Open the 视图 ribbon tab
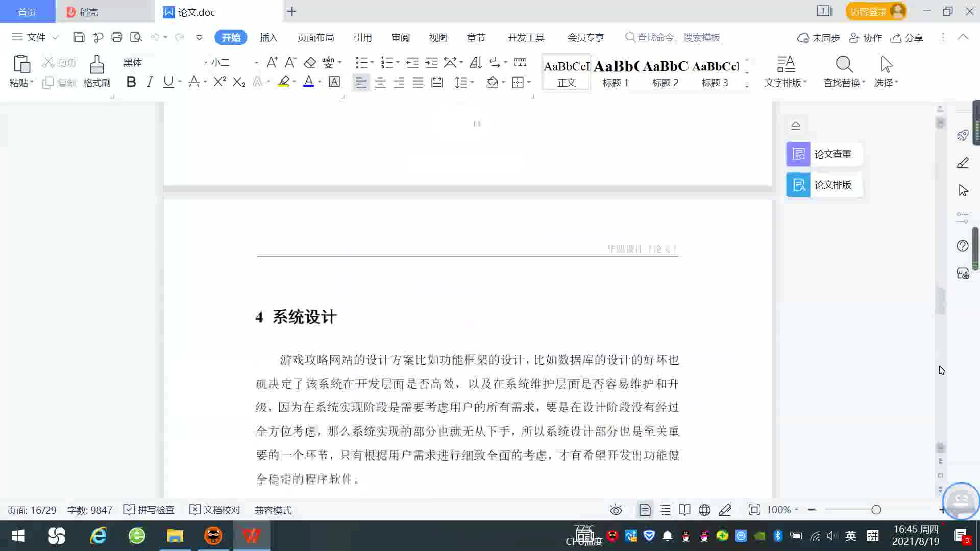980x551 pixels. coord(438,38)
